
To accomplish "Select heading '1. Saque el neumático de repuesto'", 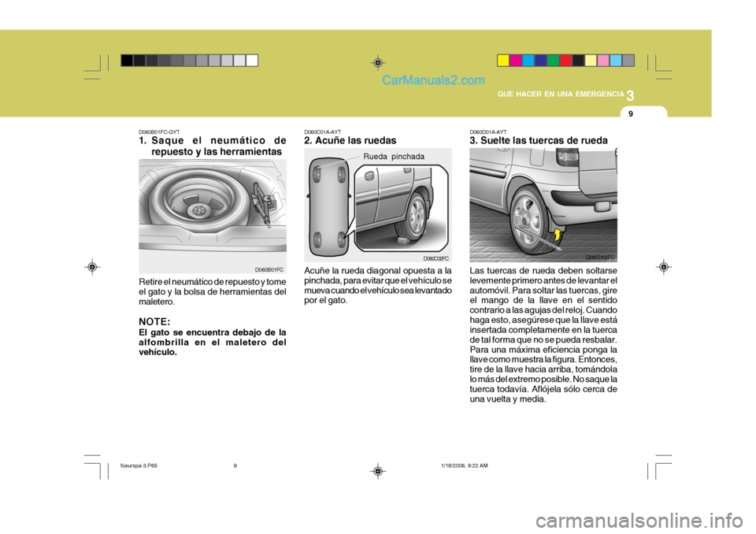I will click(213, 146).
